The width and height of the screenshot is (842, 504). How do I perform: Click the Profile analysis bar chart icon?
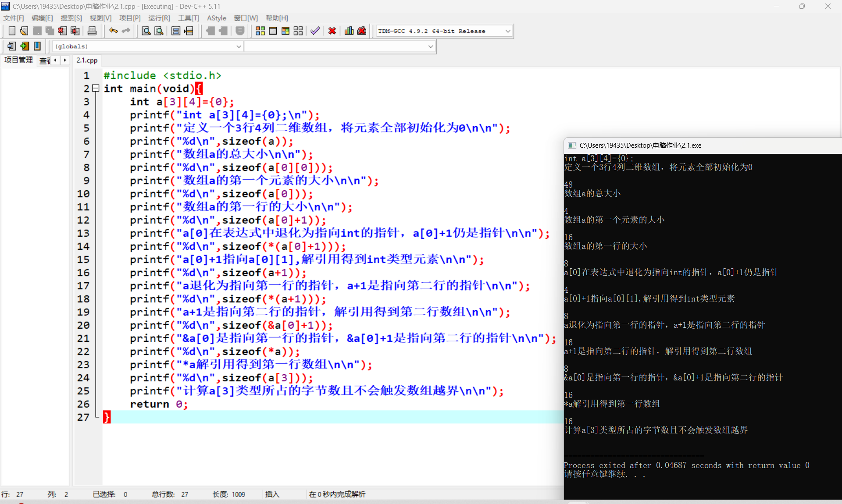349,31
